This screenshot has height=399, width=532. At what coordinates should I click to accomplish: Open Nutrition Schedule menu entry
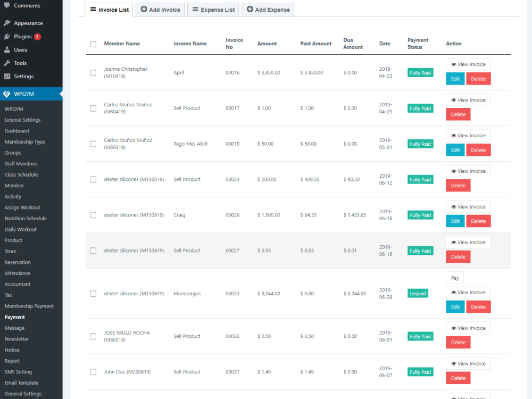[26, 219]
